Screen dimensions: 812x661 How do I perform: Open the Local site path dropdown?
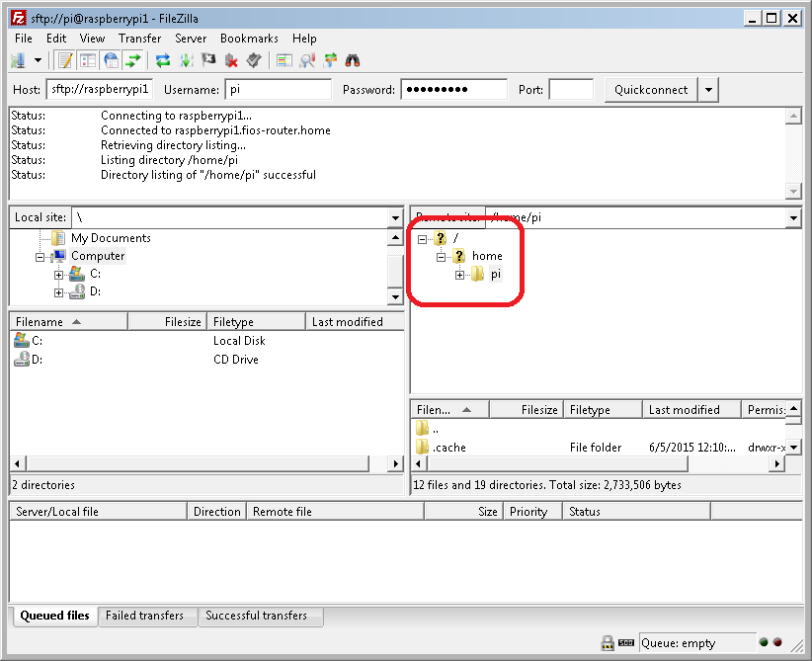(x=396, y=217)
